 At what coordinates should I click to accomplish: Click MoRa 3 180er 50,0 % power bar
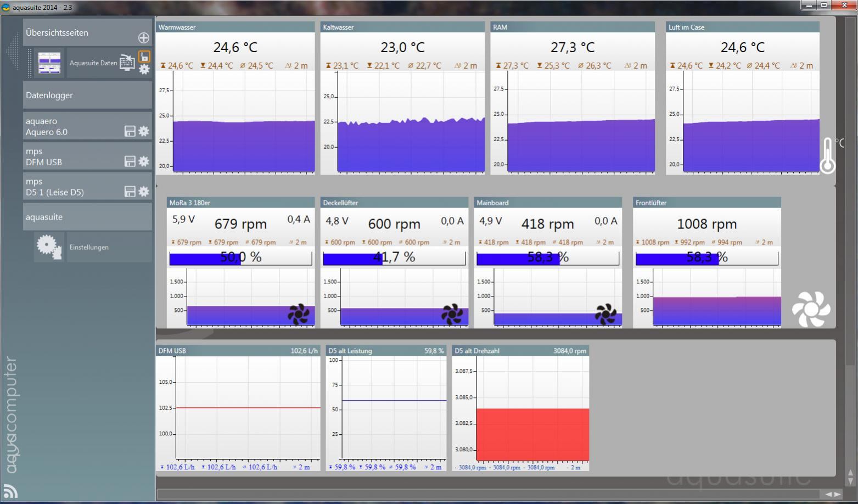(240, 258)
